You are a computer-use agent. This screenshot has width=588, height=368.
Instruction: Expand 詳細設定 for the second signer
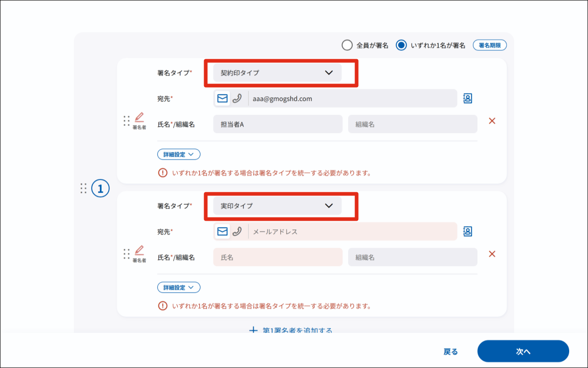click(179, 288)
